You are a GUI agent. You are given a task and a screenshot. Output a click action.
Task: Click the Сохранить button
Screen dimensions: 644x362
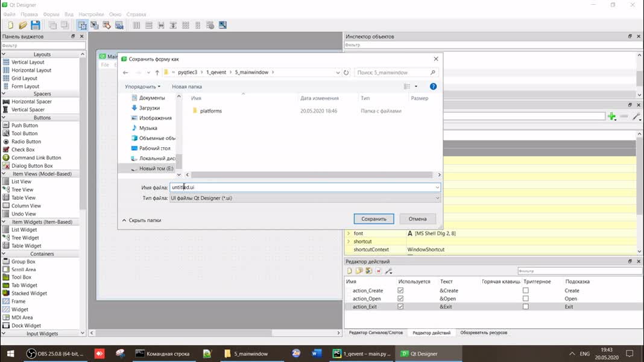tap(374, 219)
